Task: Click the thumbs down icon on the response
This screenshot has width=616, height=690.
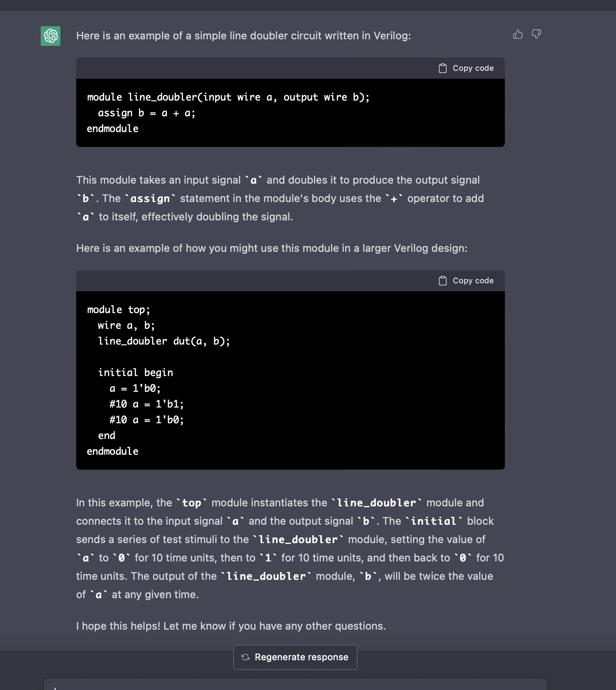Action: 536,35
